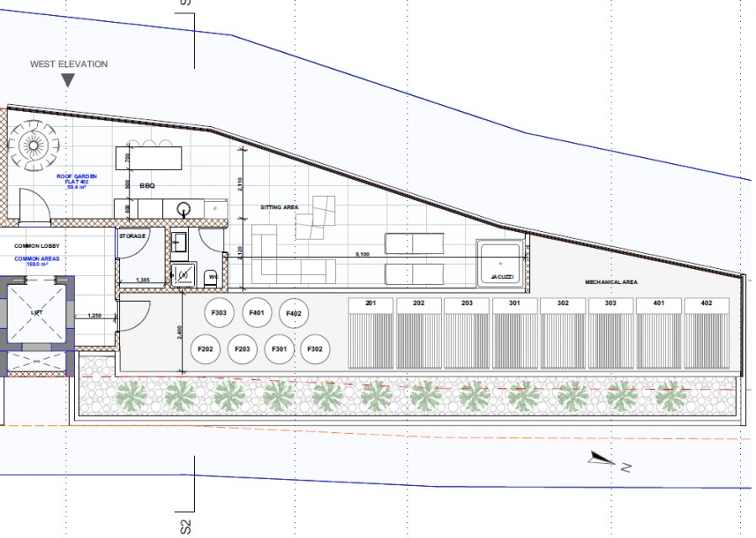
Task: Click the 1,385 dimension text near storage
Action: pos(143,278)
